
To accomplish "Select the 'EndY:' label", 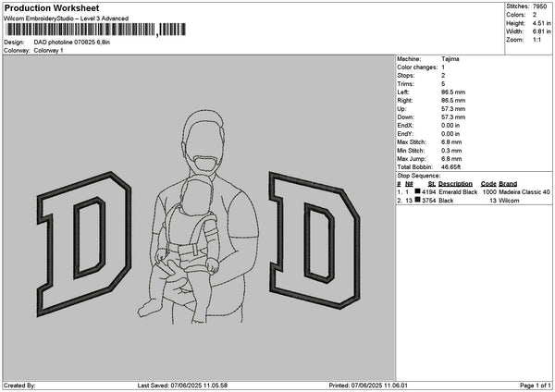I will click(405, 134).
